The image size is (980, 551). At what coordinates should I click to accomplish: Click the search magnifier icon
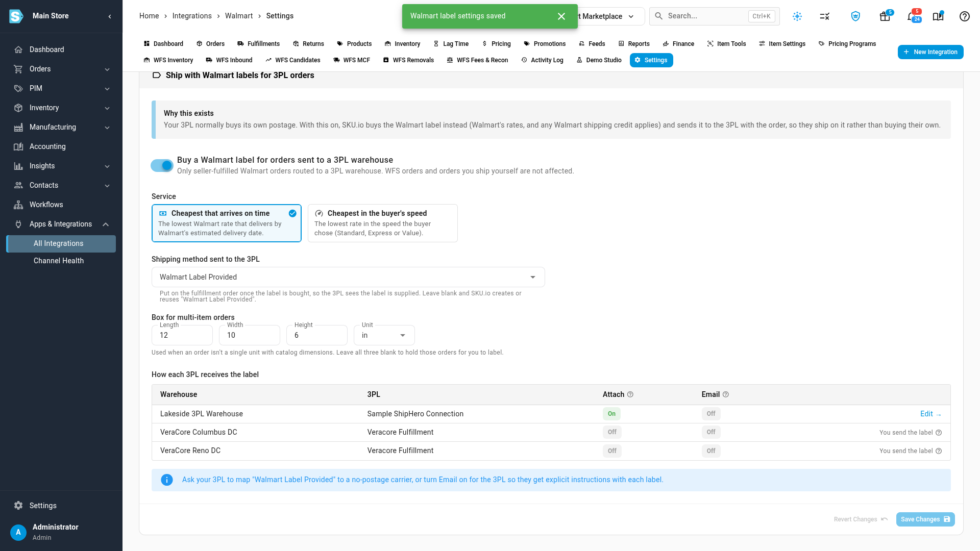click(659, 16)
